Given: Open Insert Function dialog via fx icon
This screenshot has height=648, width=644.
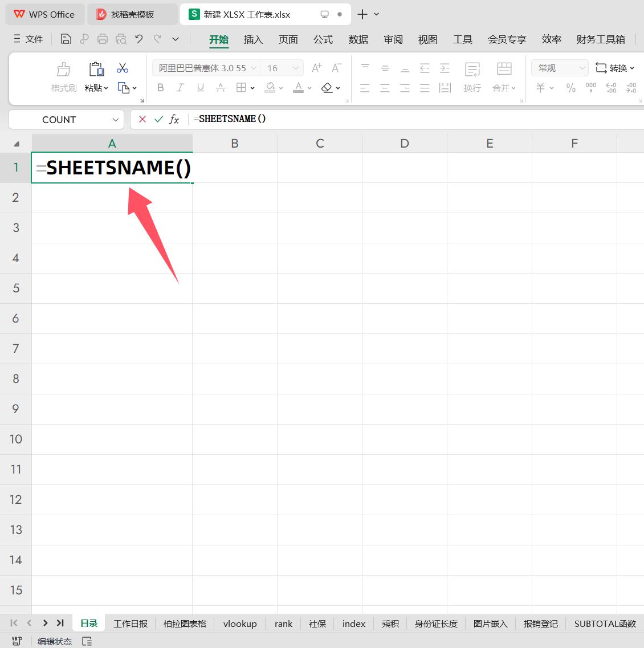Looking at the screenshot, I should [174, 119].
